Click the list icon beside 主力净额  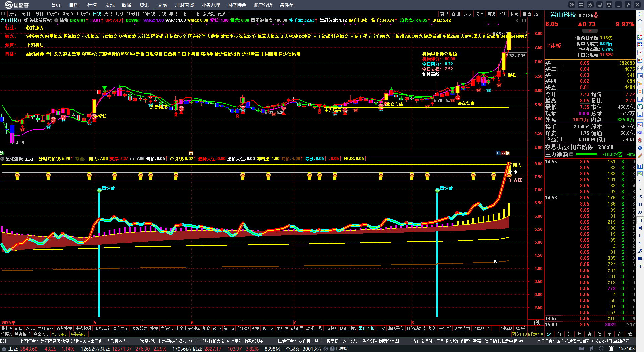(x=571, y=154)
